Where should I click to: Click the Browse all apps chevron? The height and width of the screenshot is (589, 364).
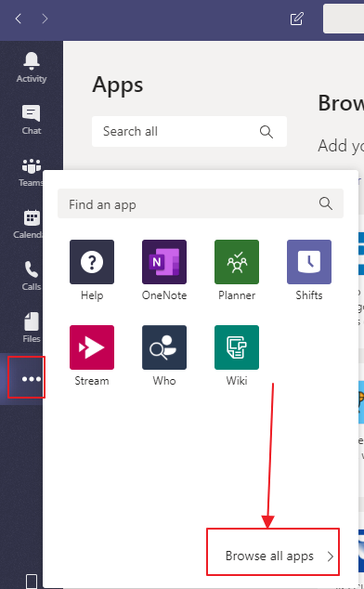coord(331,556)
